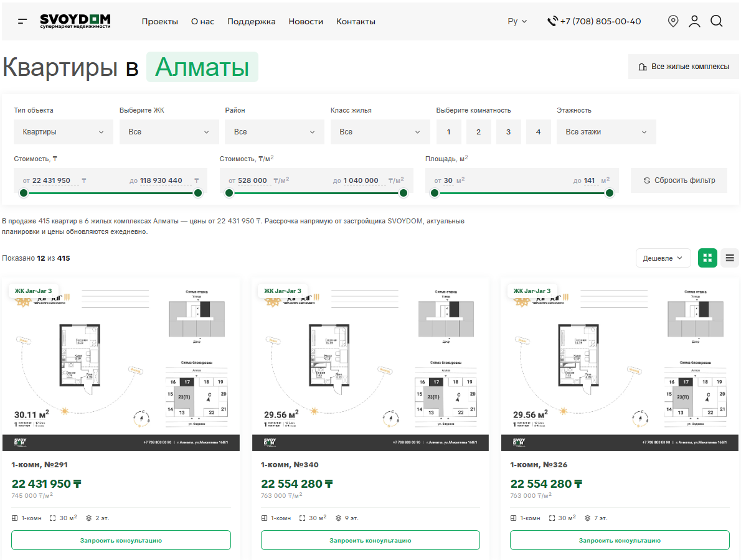Open the Проекты menu item
Screen dimensions: 741x560
point(160,21)
